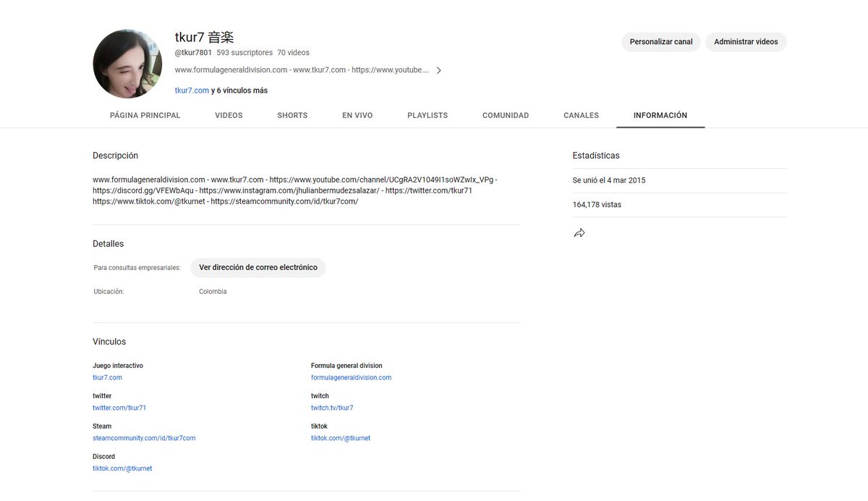Open the Discord section link
Screen dimensions: 868x501
click(x=122, y=469)
